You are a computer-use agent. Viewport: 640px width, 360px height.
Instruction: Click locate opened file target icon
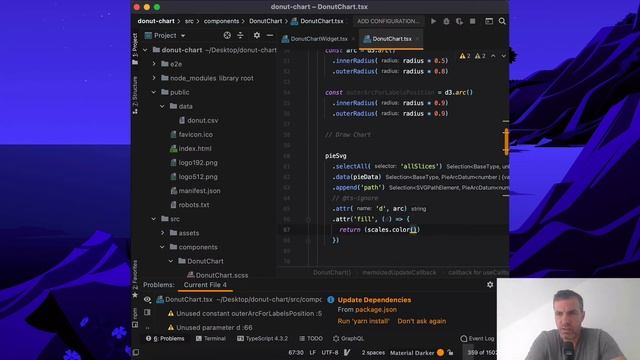tap(227, 36)
